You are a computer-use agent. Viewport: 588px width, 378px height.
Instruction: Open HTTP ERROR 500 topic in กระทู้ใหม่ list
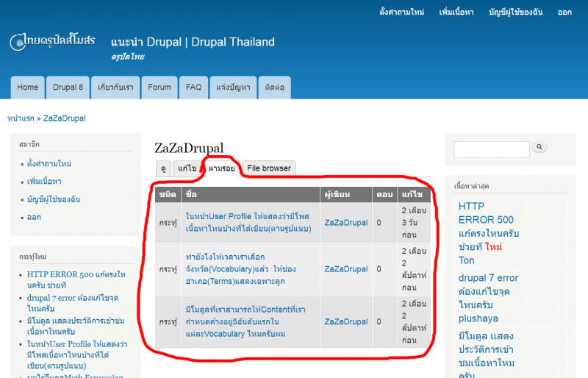[x=76, y=279]
